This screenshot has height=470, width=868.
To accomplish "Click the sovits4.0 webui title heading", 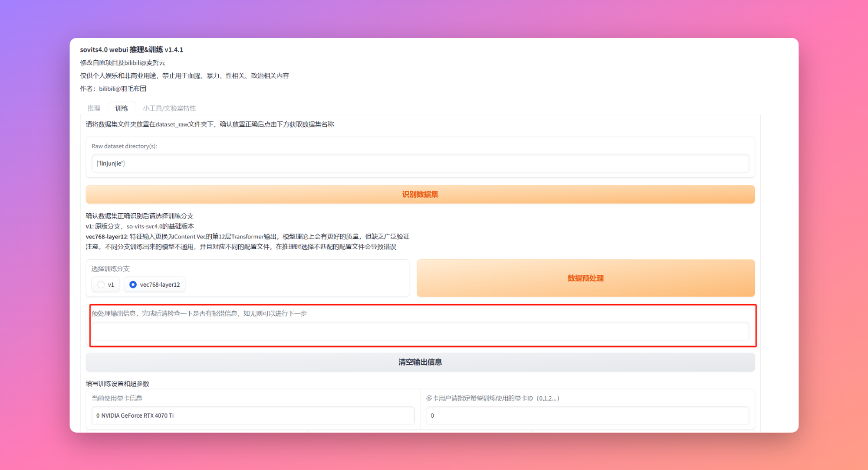I will tap(132, 49).
